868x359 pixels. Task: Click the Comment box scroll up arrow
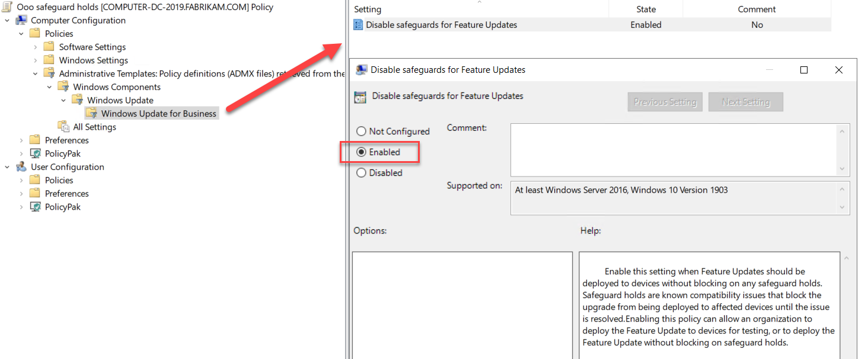coord(843,131)
